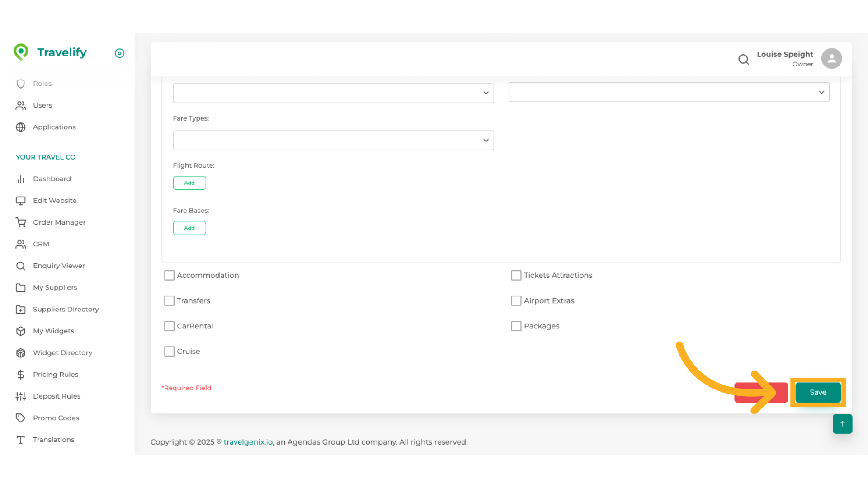Open the user profile avatar icon
This screenshot has height=488, width=868.
(x=831, y=59)
